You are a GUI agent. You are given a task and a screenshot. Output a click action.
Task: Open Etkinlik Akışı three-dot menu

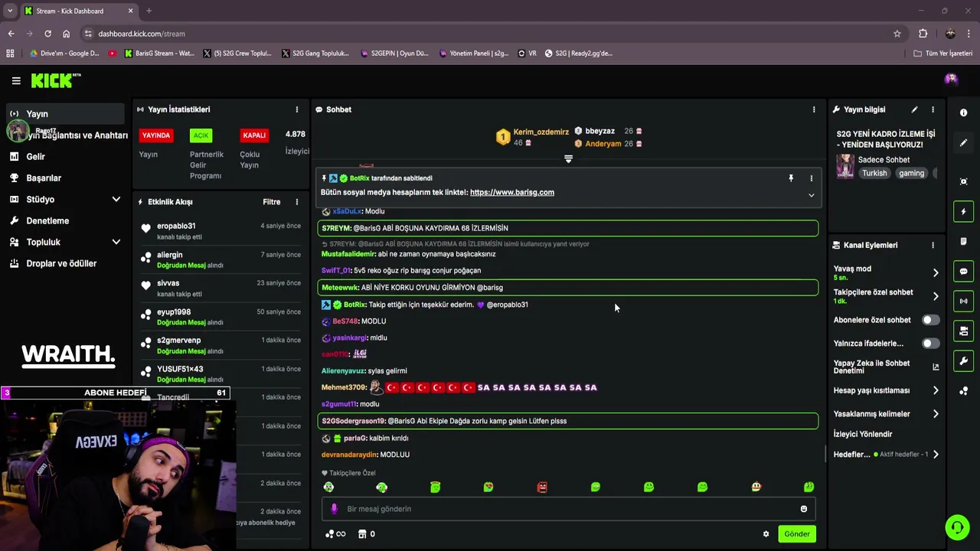[x=297, y=202]
